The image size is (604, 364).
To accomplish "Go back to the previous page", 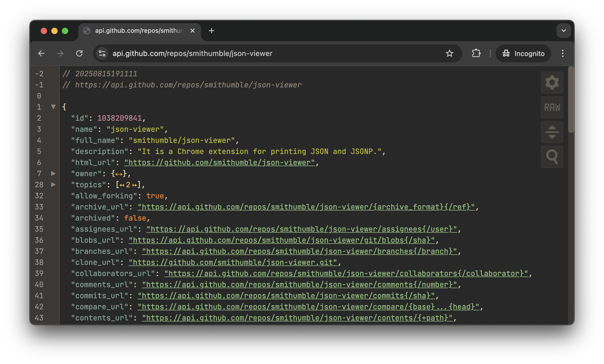I will pos(42,53).
